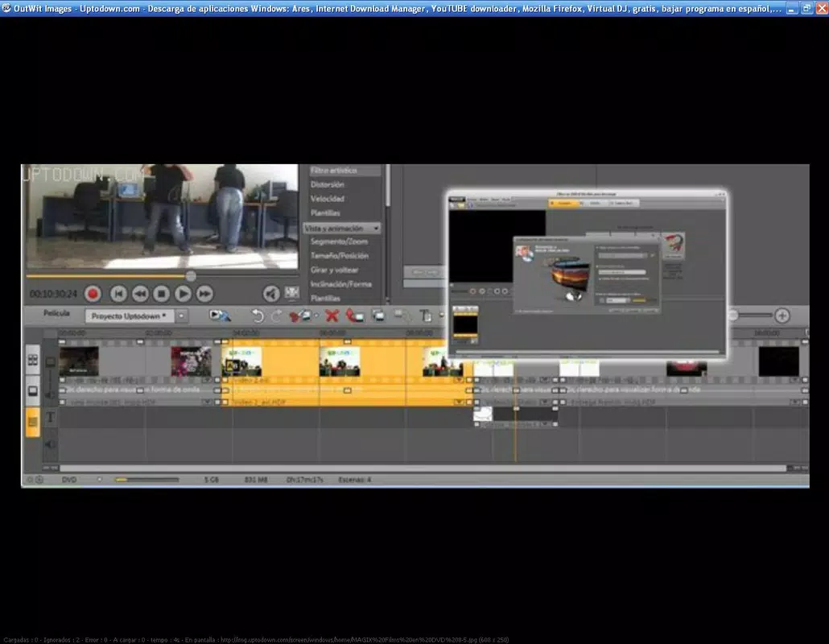Move the preview position slider knob
Image resolution: width=829 pixels, height=644 pixels.
[x=191, y=275]
